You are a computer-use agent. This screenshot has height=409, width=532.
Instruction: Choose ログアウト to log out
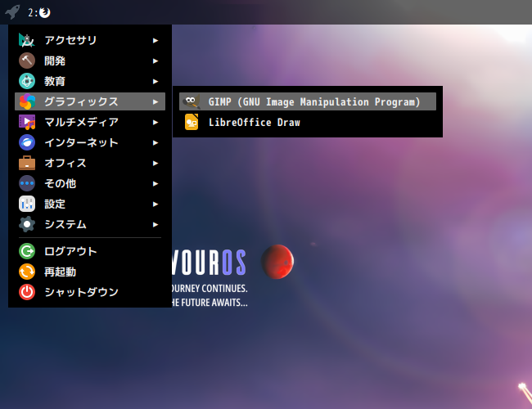(90, 251)
